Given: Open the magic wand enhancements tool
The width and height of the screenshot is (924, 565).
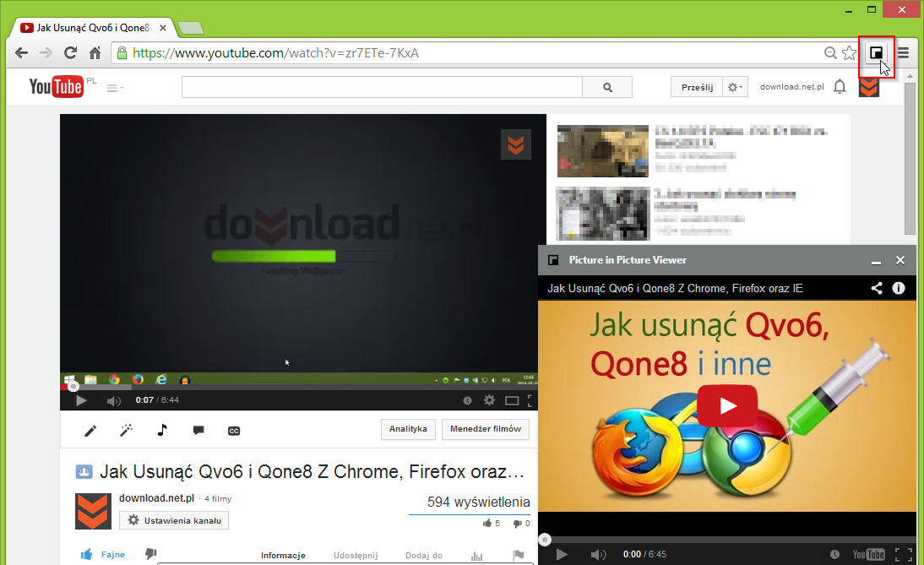Looking at the screenshot, I should [126, 431].
